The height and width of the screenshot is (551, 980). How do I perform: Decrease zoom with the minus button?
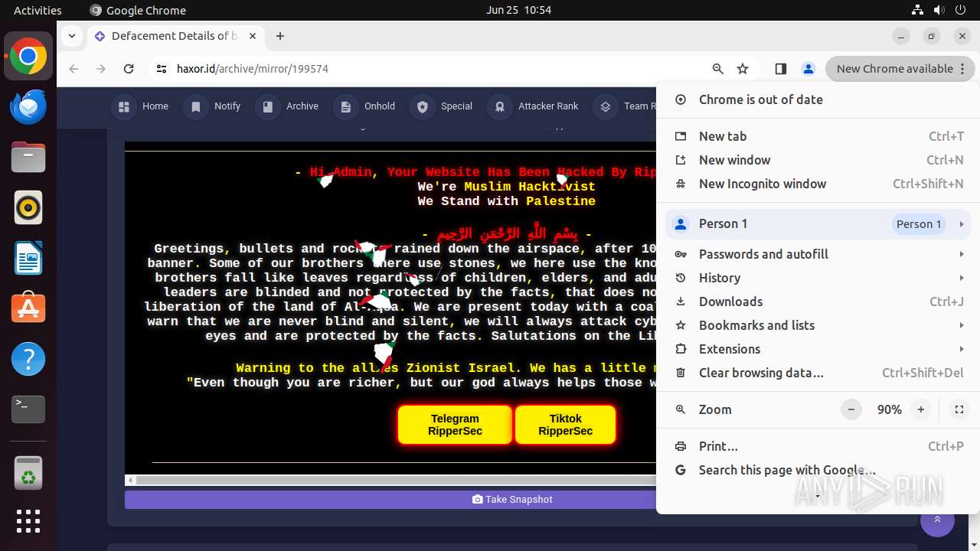(851, 409)
